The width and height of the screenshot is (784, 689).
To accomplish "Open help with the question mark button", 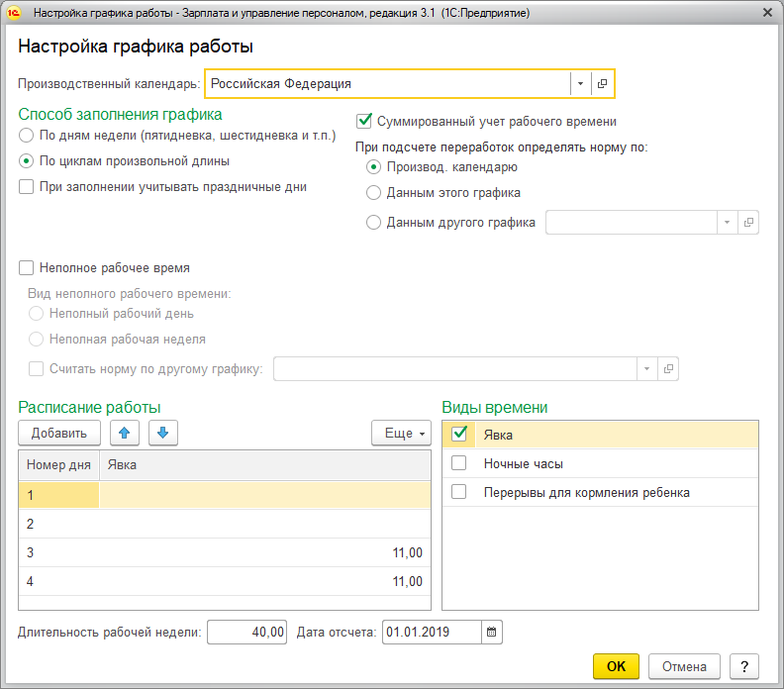I will click(744, 666).
